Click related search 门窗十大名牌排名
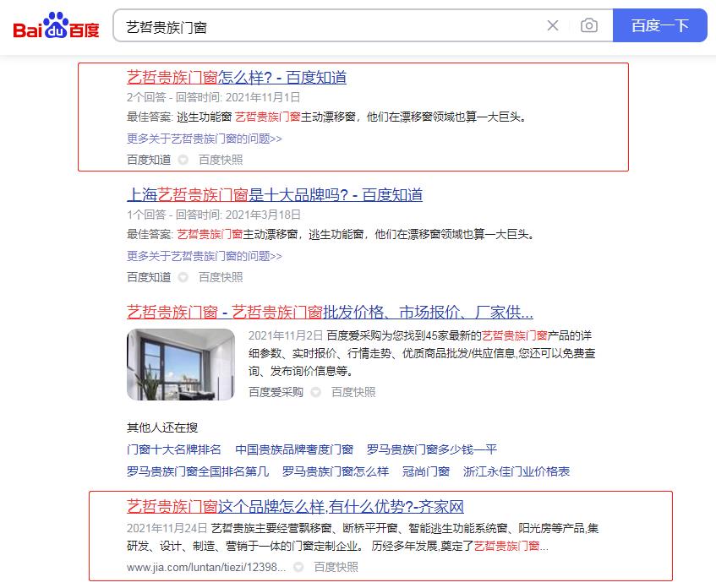 (x=172, y=449)
